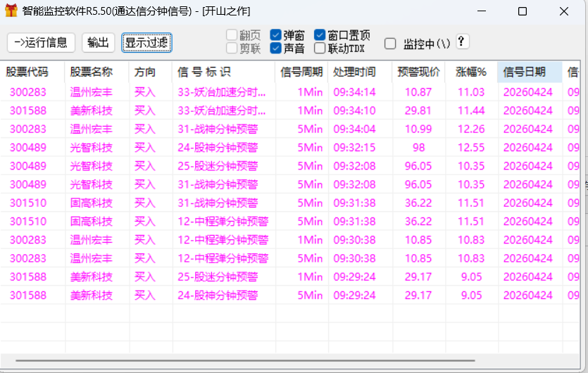The image size is (588, 373).
Task: Click the 输出 button
Action: (99, 43)
